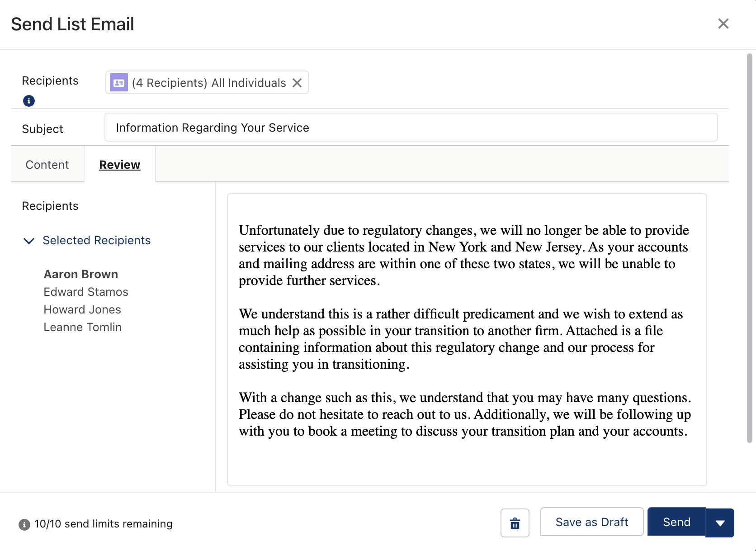Click the Subject input field
This screenshot has width=756, height=551.
tap(411, 128)
